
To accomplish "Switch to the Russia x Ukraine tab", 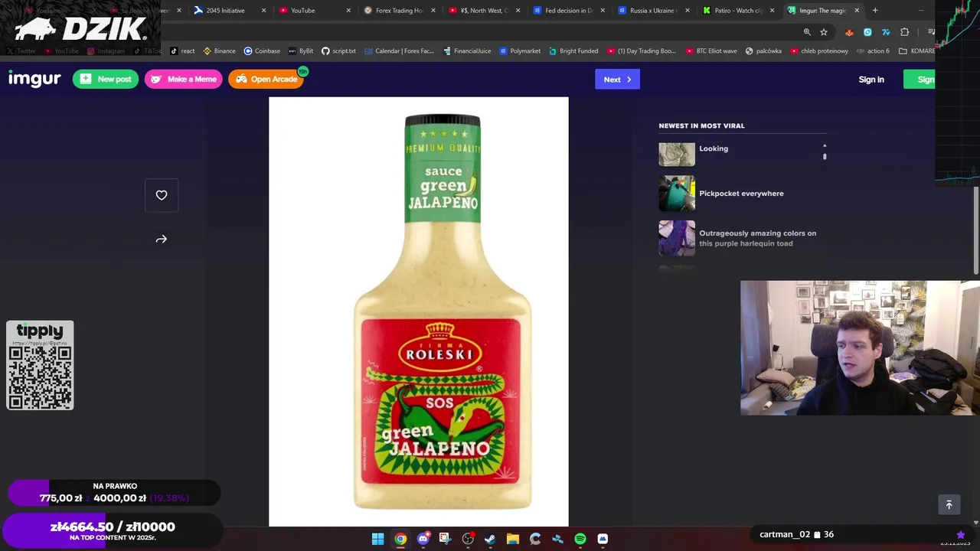I will (x=652, y=11).
